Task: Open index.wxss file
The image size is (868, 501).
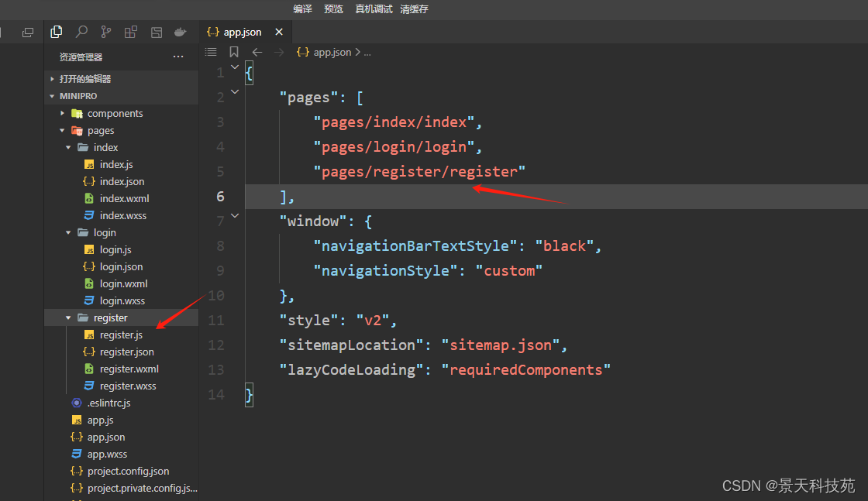Action: pyautogui.click(x=123, y=216)
